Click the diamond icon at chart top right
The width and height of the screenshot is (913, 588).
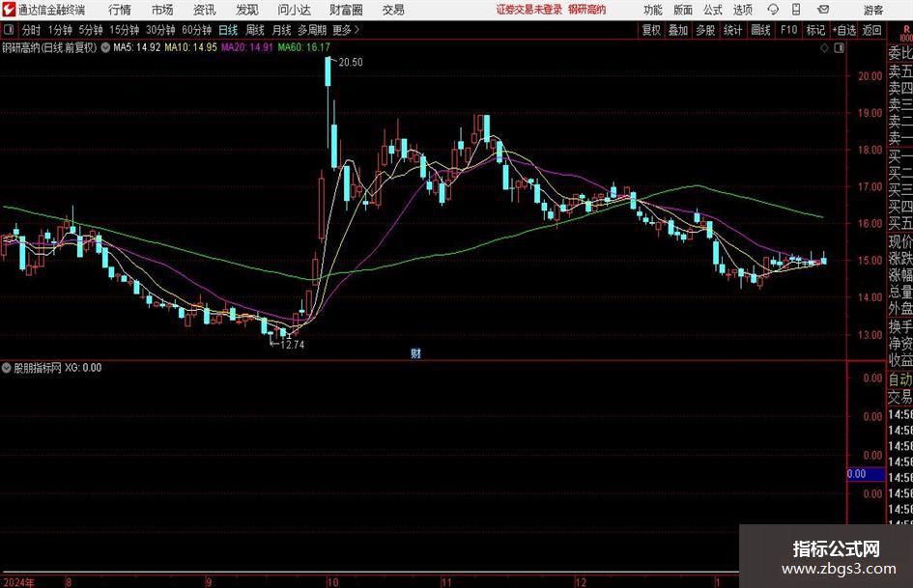(824, 47)
